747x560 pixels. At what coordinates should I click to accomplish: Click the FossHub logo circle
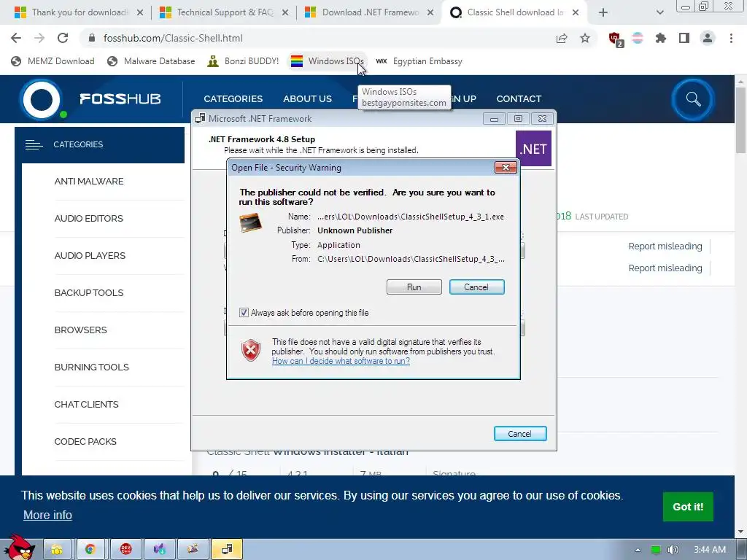42,99
